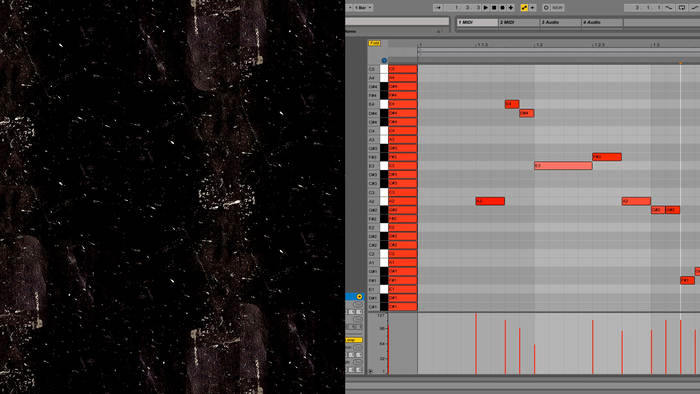The width and height of the screenshot is (700, 394).
Task: Select the long E3 note
Action: pyautogui.click(x=563, y=166)
